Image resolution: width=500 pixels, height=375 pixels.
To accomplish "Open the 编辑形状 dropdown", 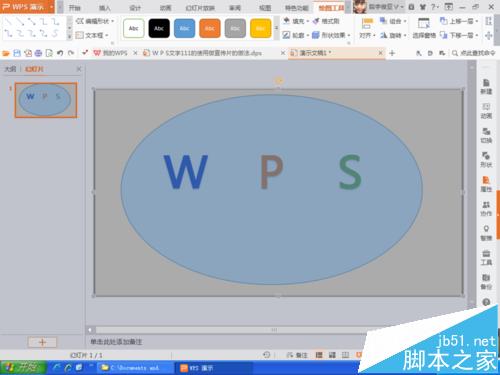I will point(95,21).
